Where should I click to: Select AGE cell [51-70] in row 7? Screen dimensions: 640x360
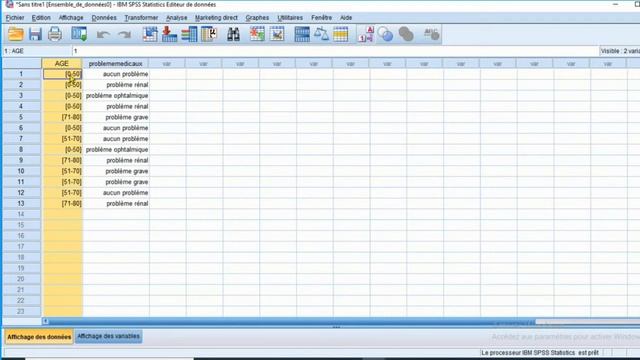[62, 139]
